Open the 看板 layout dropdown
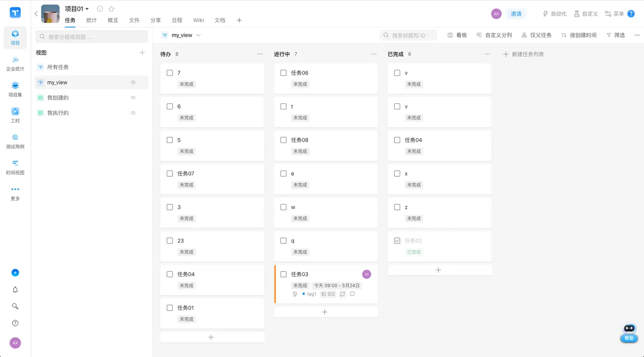Viewport: 644px width, 357px height. (457, 35)
